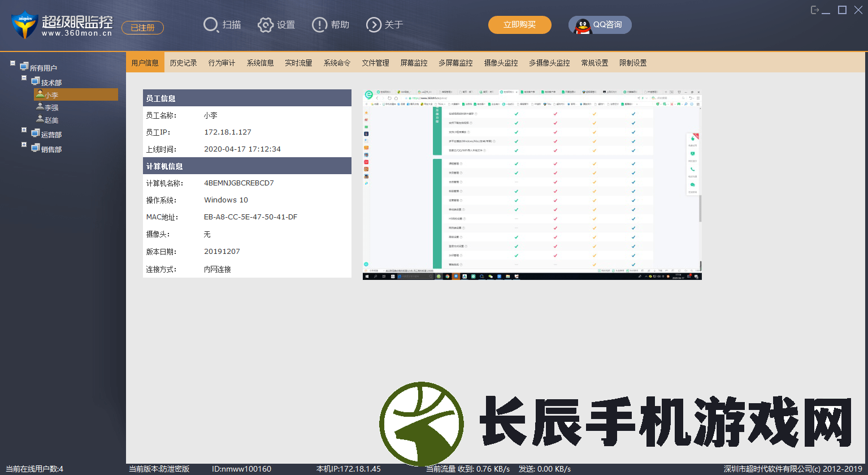868x475 pixels.
Task: Click the 扫描 label in toolbar
Action: pyautogui.click(x=232, y=25)
